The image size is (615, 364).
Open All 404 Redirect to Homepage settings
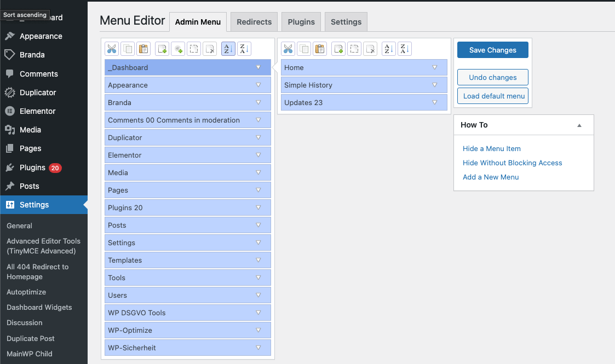38,271
